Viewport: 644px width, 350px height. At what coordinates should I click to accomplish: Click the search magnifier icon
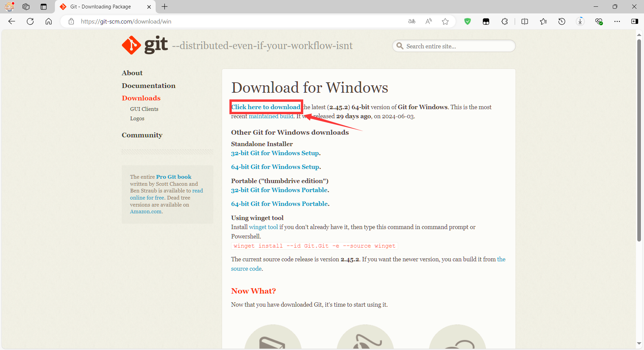point(400,46)
